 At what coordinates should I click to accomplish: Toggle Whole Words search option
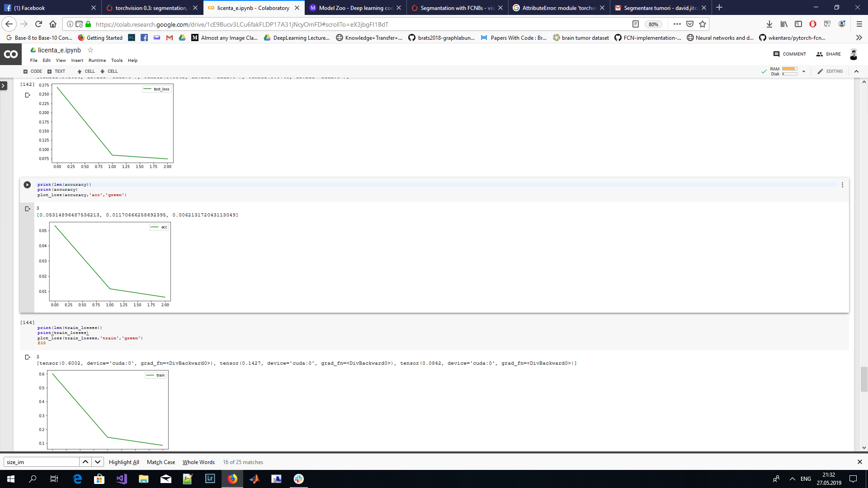click(198, 462)
